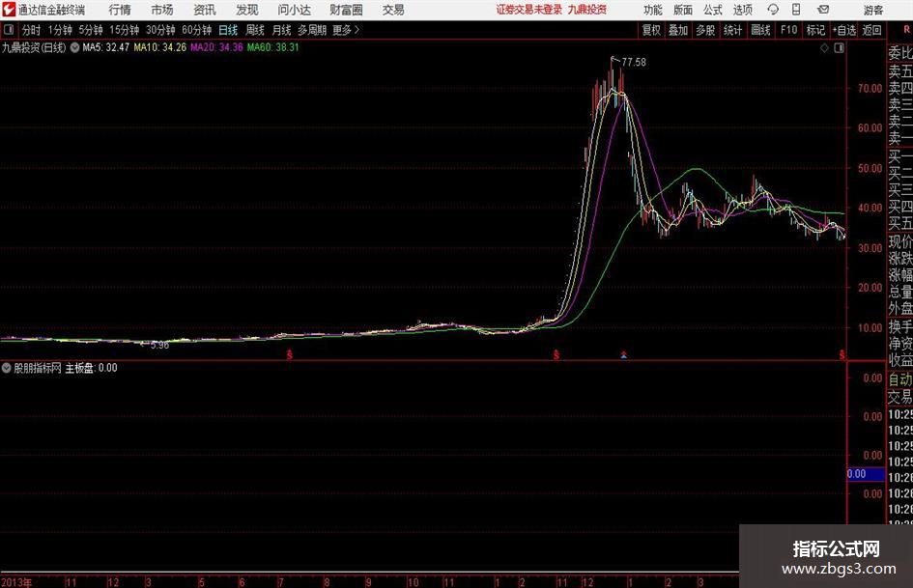Click the red R icon at top right

click(906, 30)
